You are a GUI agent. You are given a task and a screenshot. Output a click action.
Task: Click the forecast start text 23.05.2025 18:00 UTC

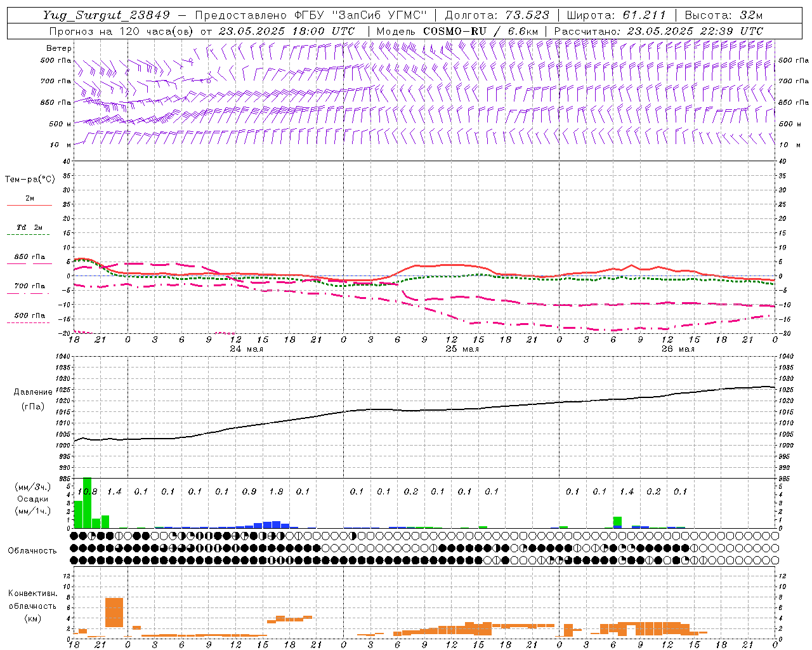point(287,31)
